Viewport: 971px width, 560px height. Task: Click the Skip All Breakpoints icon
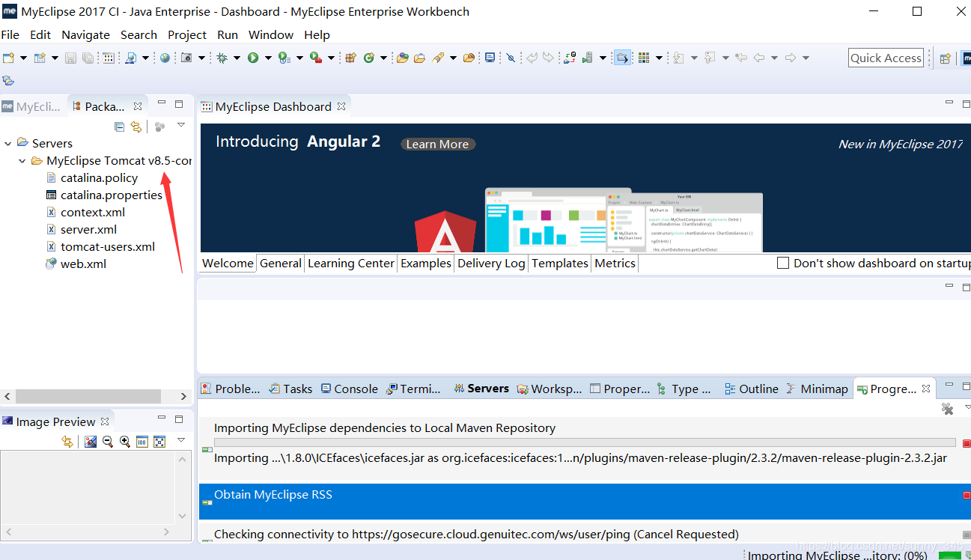pyautogui.click(x=511, y=58)
